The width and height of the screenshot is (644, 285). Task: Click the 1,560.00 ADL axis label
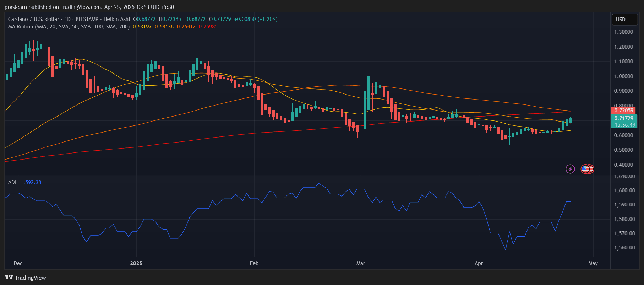click(x=624, y=248)
